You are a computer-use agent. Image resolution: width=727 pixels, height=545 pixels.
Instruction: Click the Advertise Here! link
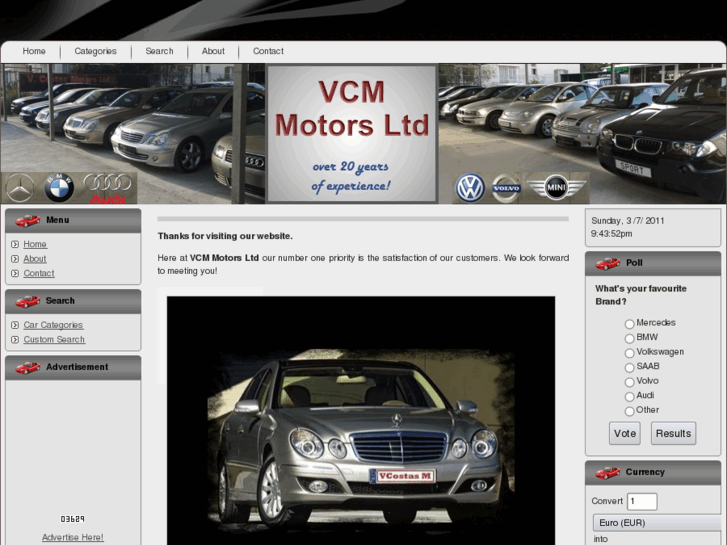pos(73,537)
